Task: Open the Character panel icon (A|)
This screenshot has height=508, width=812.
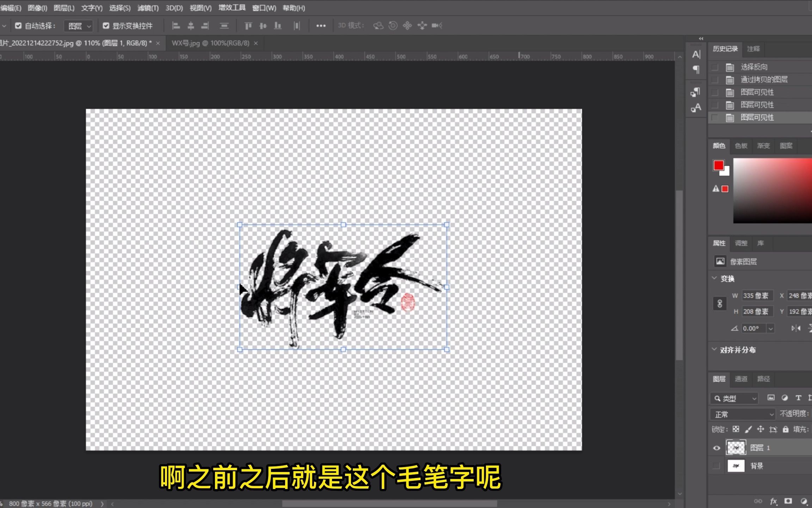Action: (696, 54)
